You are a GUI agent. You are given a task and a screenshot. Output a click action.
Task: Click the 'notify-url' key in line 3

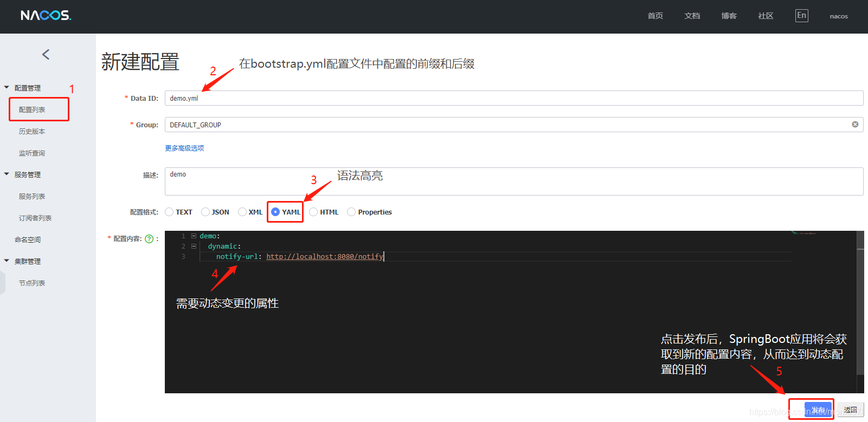(x=237, y=257)
